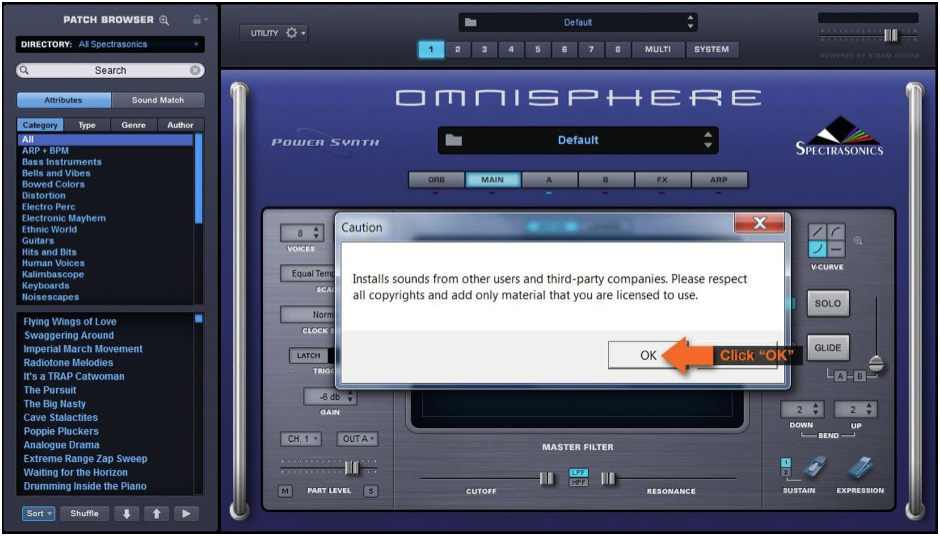Select the Human Voices category

coord(53,263)
